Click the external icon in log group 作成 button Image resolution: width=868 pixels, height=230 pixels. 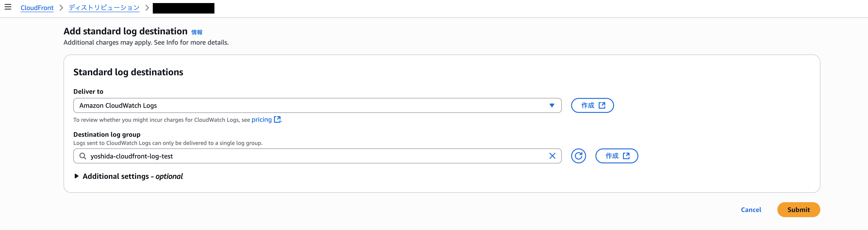pyautogui.click(x=626, y=156)
